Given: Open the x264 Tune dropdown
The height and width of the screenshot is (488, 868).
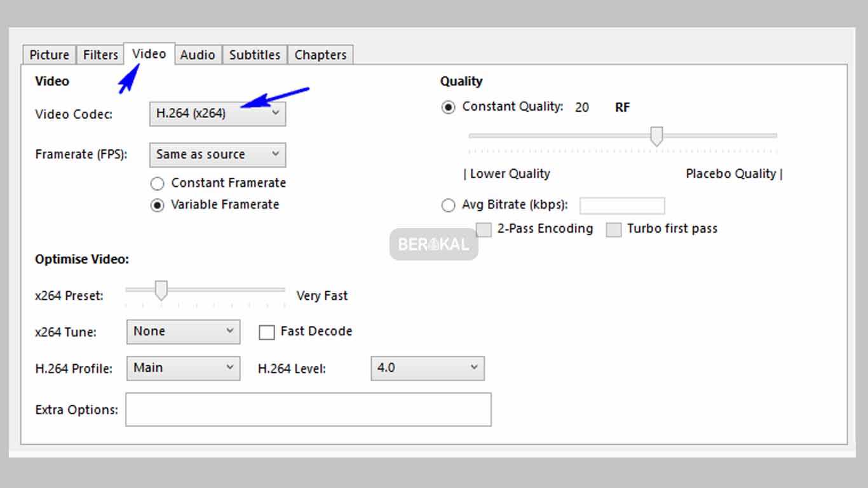Looking at the screenshot, I should pyautogui.click(x=182, y=331).
